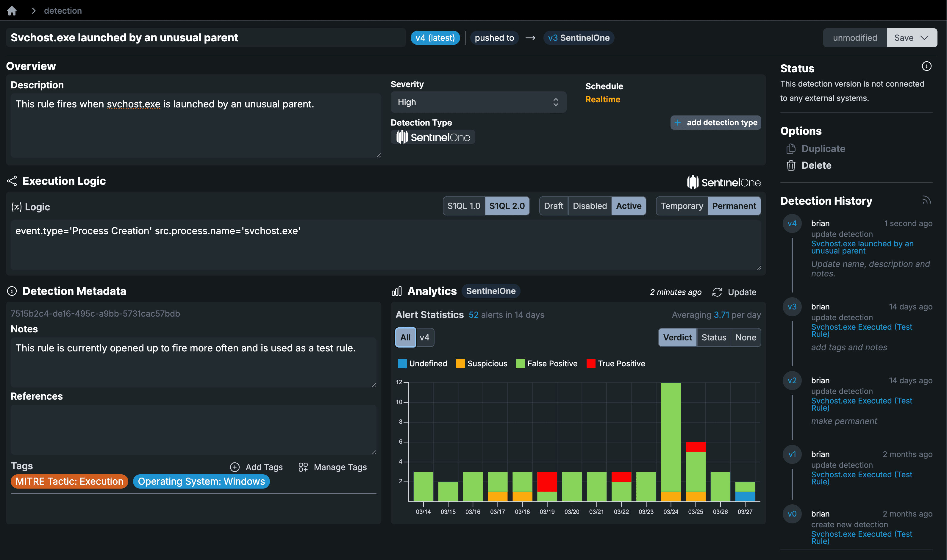Go to the home icon in breadcrumb
Screen dimensions: 947x560
point(12,11)
